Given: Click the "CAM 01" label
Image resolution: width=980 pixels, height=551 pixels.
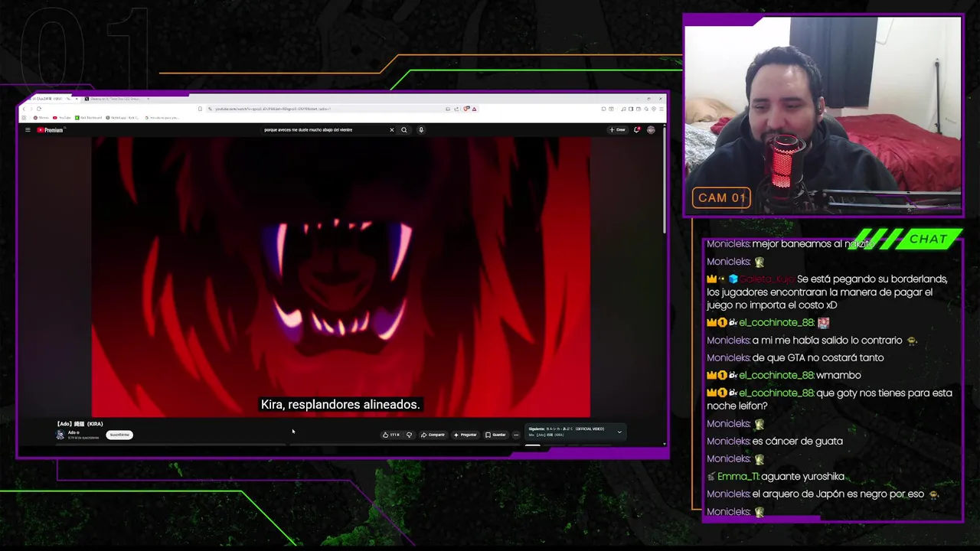Looking at the screenshot, I should [720, 198].
